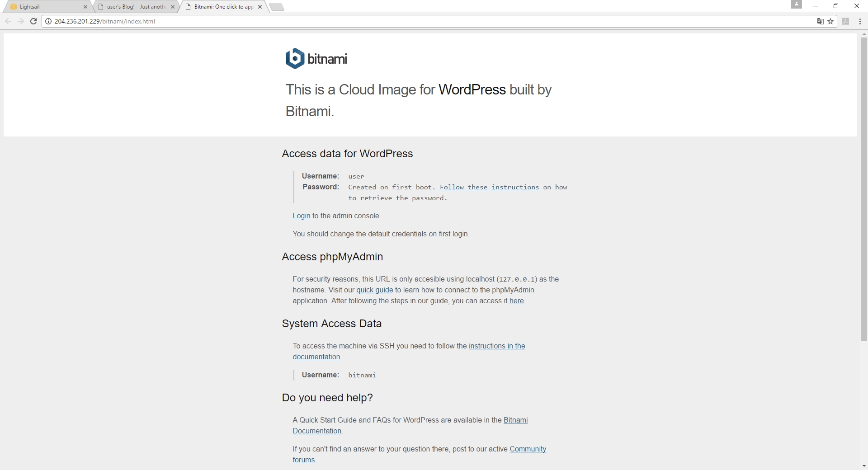
Task: Click the SSH username value 'bitnami'
Action: [362, 375]
